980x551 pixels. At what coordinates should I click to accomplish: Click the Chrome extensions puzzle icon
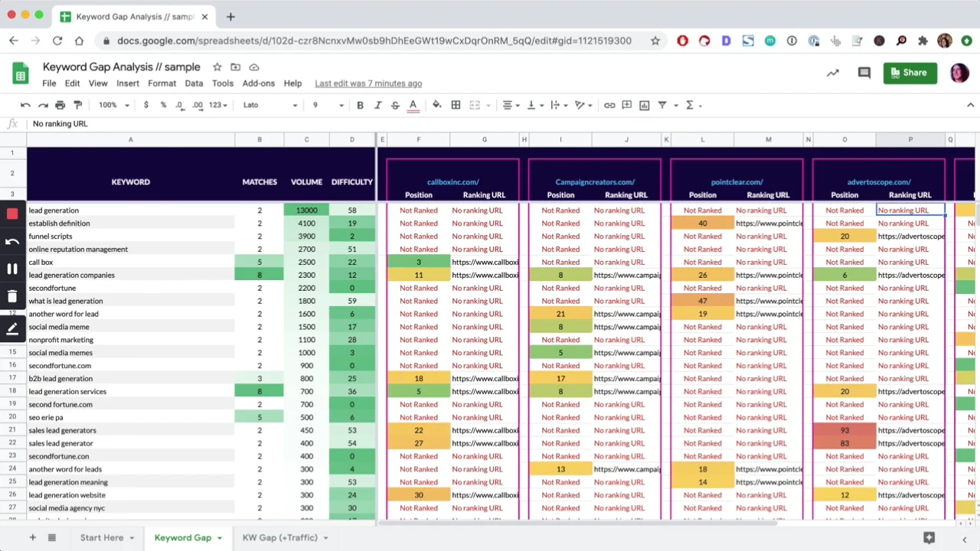923,41
